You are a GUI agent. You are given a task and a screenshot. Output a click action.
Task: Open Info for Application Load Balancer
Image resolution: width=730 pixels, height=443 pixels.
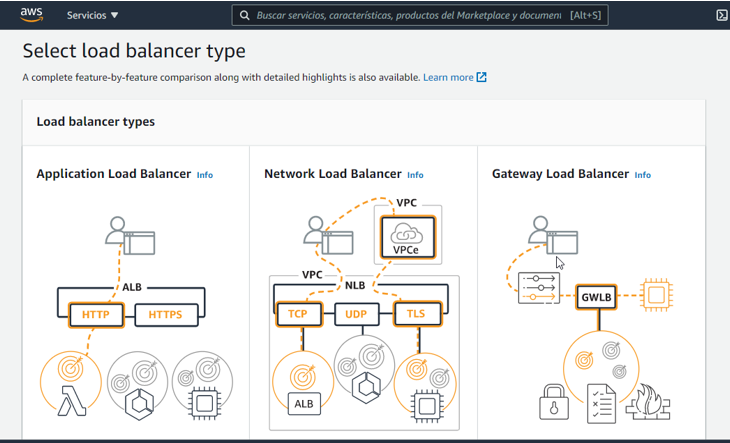point(205,175)
